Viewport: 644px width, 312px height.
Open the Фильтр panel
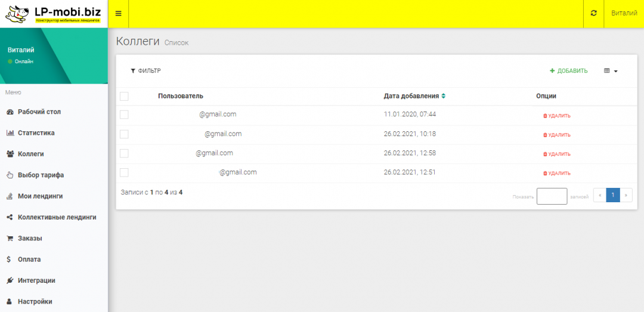tap(145, 71)
